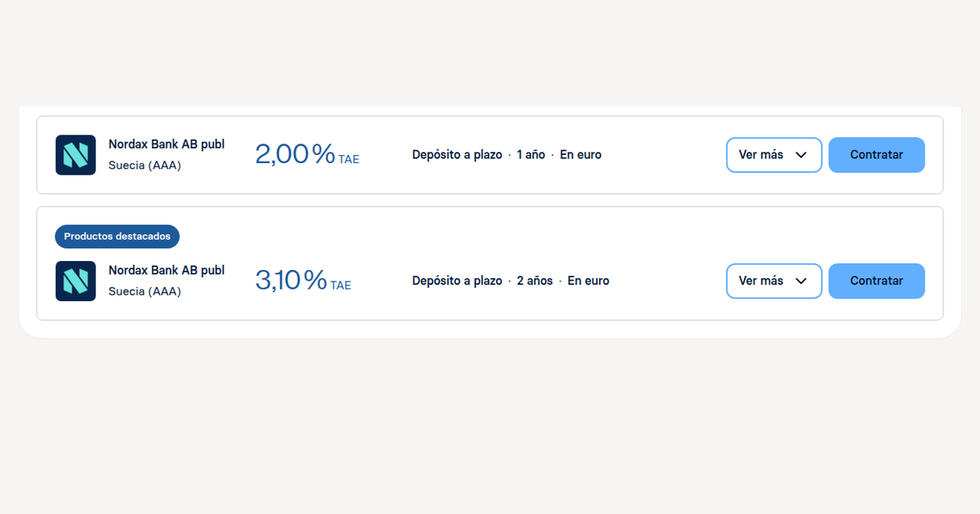Image resolution: width=980 pixels, height=514 pixels.
Task: Click the Nordax logo in the 2 años row
Action: (75, 281)
